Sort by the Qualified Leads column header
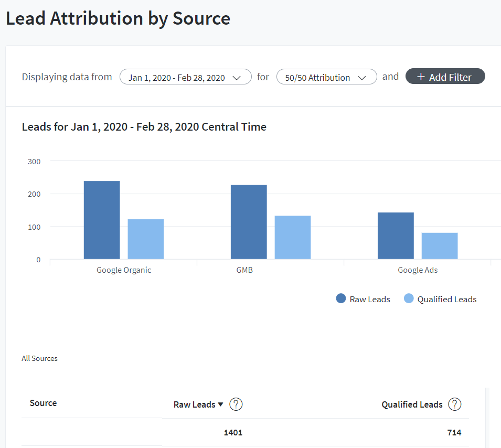 pyautogui.click(x=412, y=404)
